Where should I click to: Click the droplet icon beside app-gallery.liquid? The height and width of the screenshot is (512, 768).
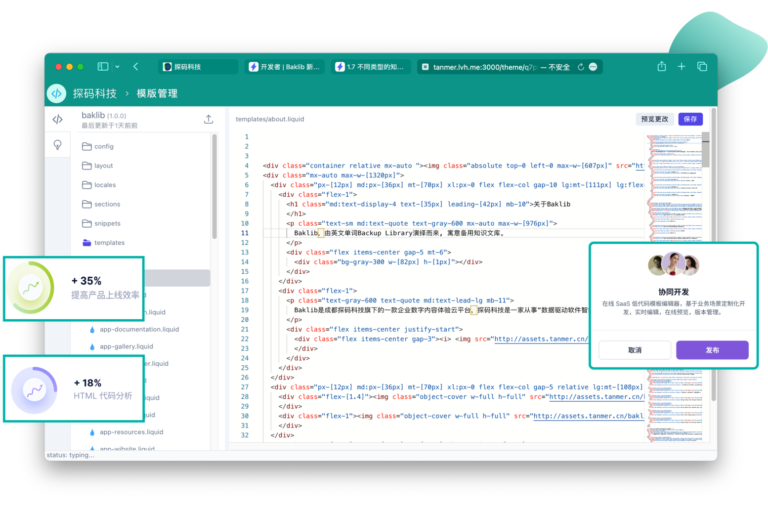(92, 346)
